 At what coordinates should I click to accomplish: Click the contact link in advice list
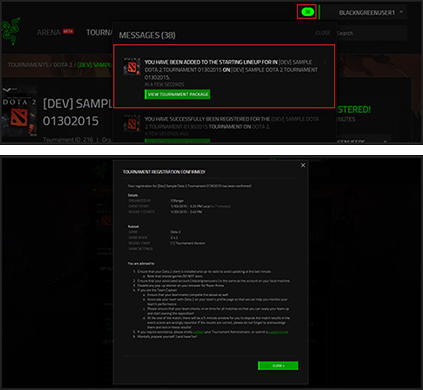[x=198, y=332]
